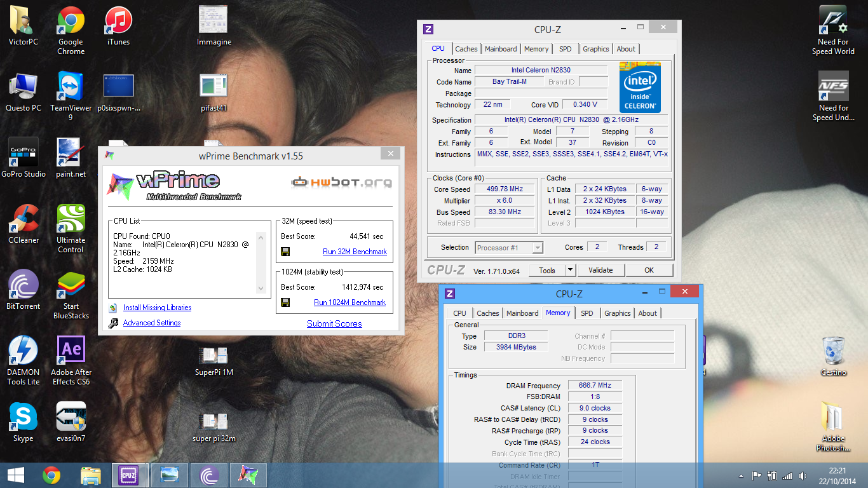The image size is (868, 488).
Task: Click Submit Scores in wPrime
Action: click(334, 323)
